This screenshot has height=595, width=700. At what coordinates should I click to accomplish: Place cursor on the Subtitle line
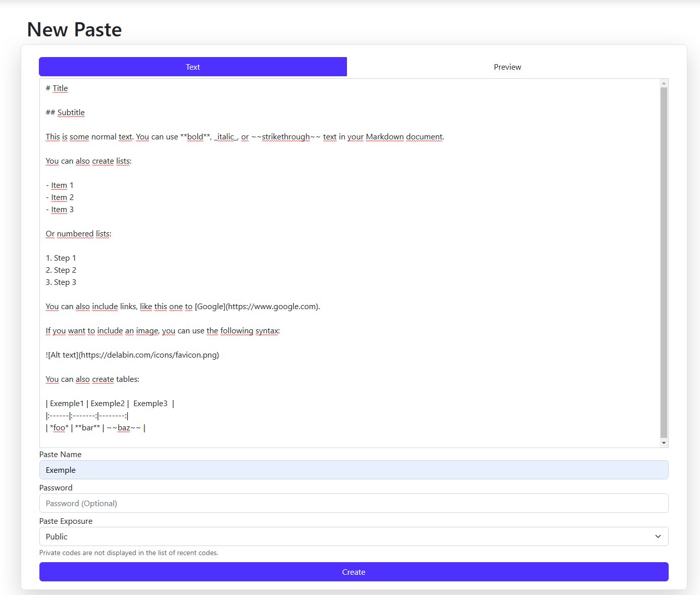[x=65, y=112]
